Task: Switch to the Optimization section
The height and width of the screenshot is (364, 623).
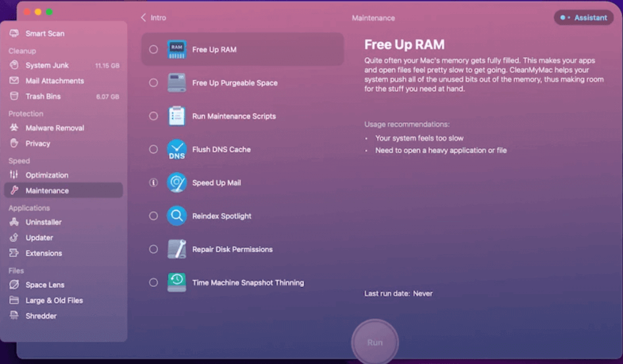Action: 63,174
